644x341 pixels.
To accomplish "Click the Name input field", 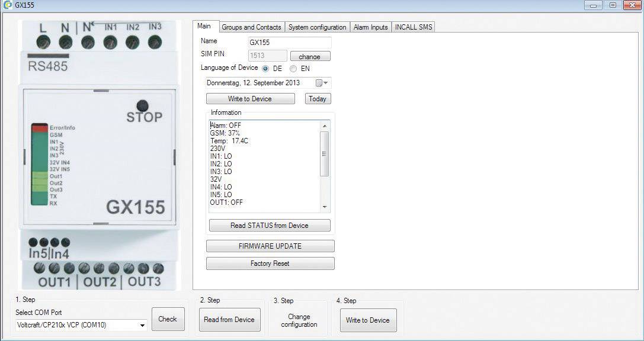I will [x=289, y=43].
